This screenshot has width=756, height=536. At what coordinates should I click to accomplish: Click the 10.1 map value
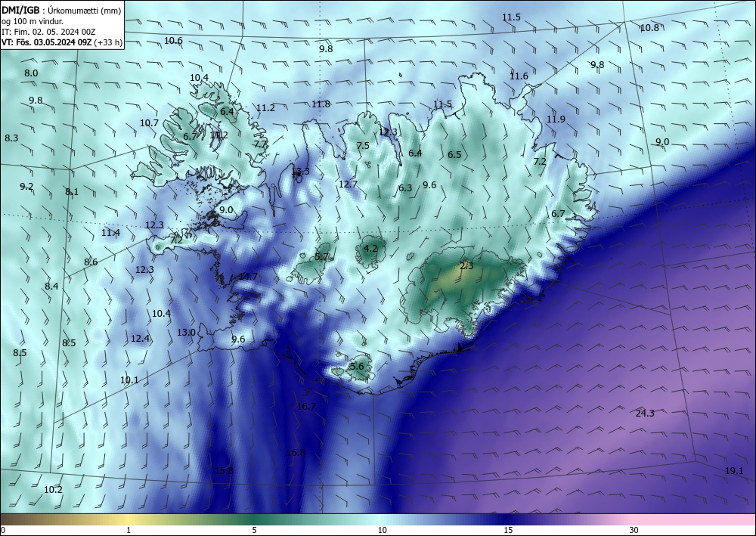[129, 380]
